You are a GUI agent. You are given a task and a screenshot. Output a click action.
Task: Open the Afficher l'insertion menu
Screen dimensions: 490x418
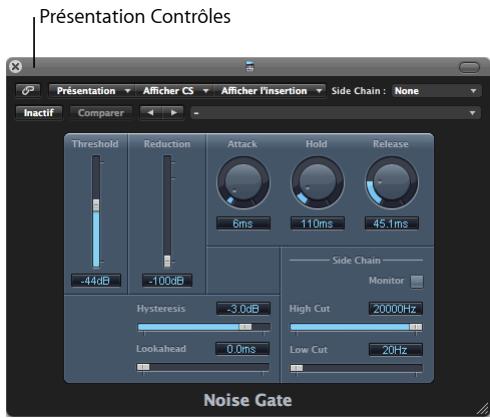point(269,91)
